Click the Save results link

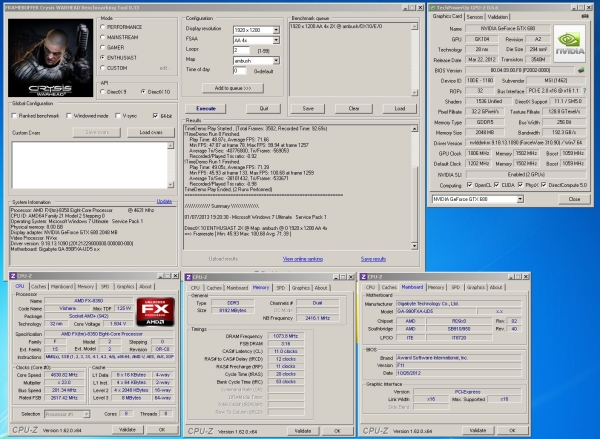tap(373, 259)
